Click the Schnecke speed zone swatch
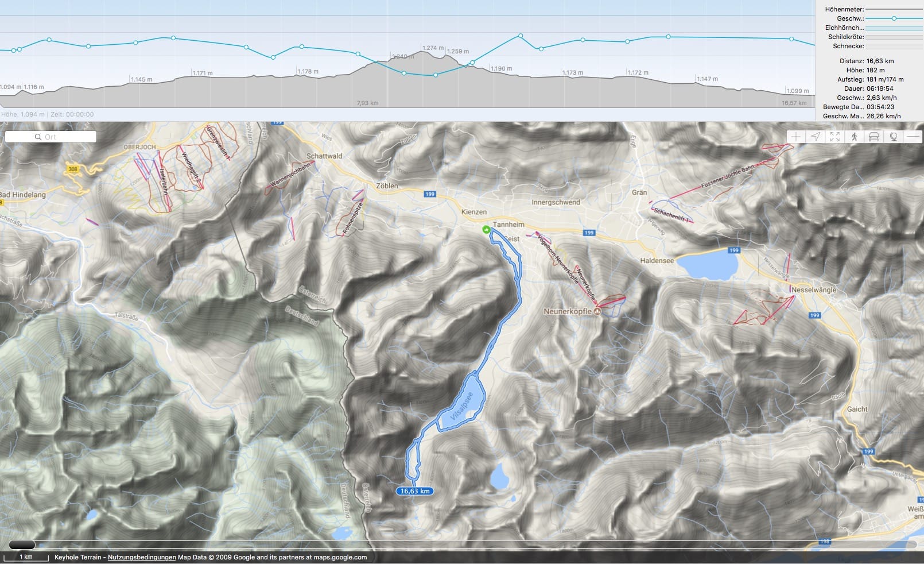The height and width of the screenshot is (564, 924). point(894,46)
